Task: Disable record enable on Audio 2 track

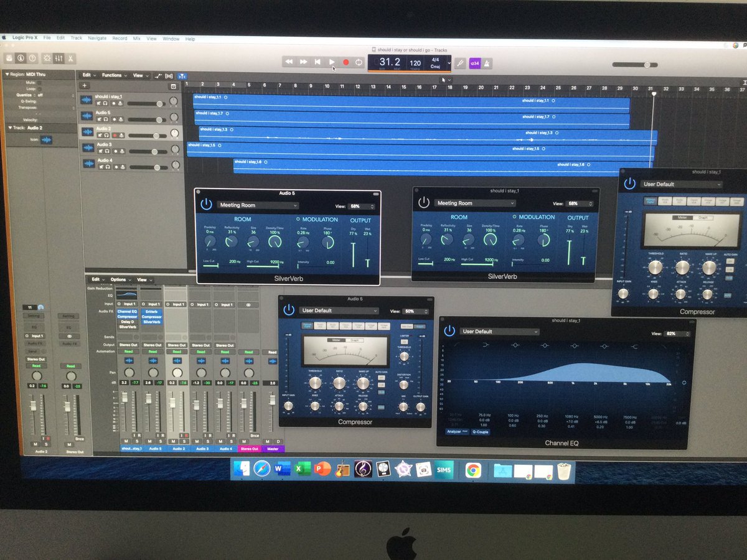Action: [x=113, y=135]
